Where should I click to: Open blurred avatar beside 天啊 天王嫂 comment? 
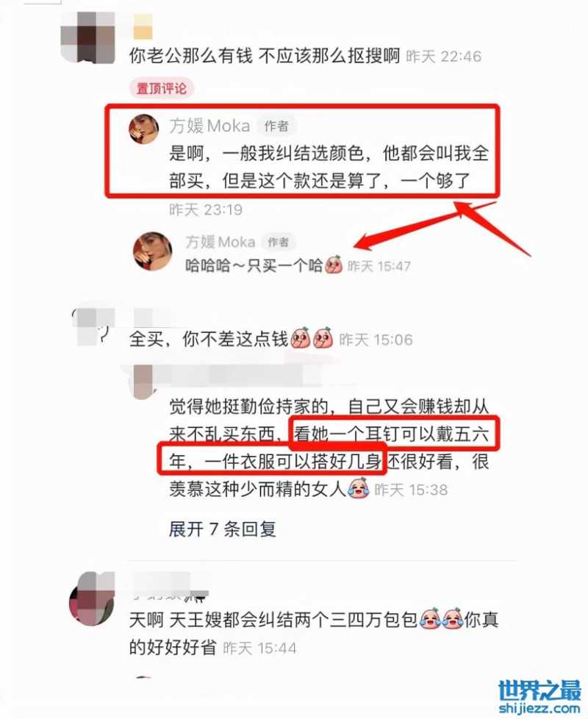point(92,598)
